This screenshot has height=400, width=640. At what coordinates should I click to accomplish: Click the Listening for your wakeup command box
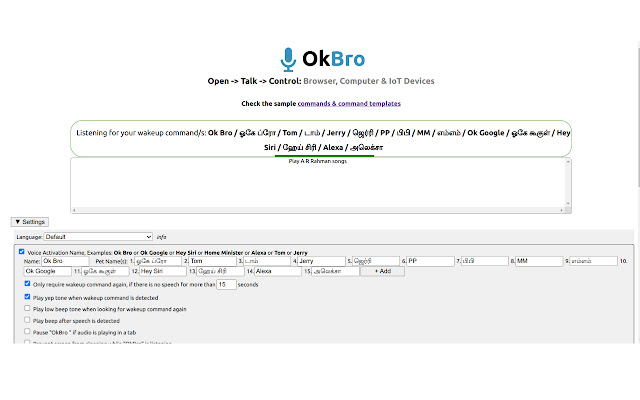click(321, 139)
